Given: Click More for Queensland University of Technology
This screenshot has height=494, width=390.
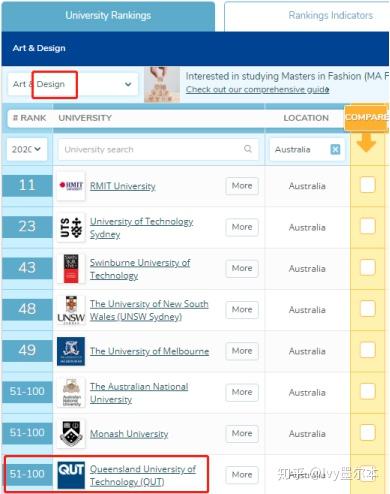Looking at the screenshot, I should point(242,475).
